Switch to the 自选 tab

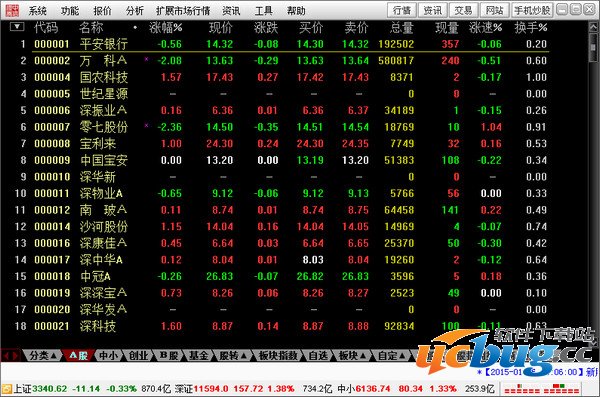(318, 356)
